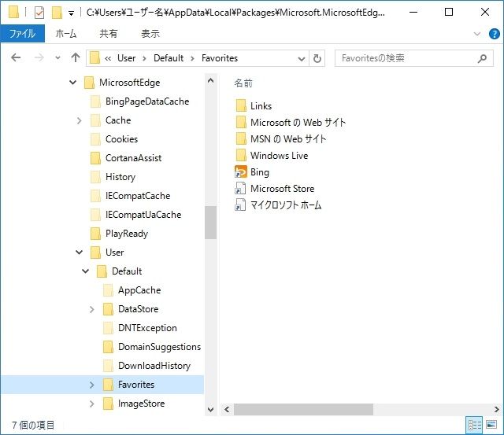Click the search magnifier icon

point(482,58)
